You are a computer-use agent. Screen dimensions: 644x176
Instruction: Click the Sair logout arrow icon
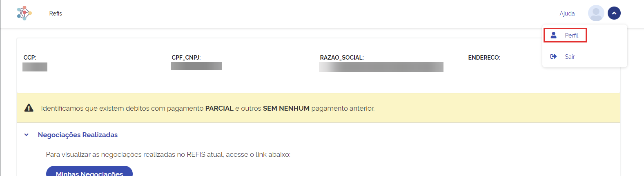pyautogui.click(x=553, y=56)
